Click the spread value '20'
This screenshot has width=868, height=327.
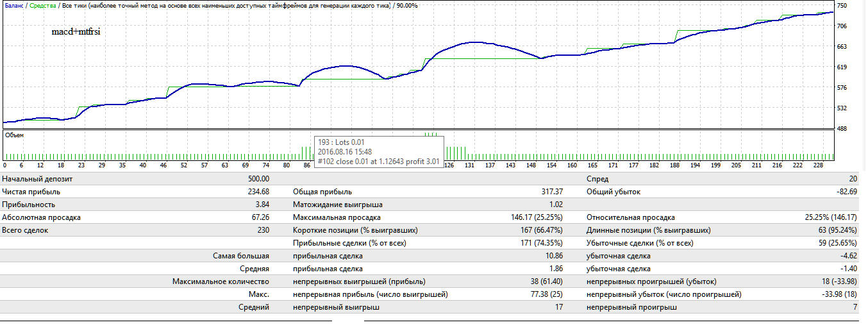pos(852,179)
